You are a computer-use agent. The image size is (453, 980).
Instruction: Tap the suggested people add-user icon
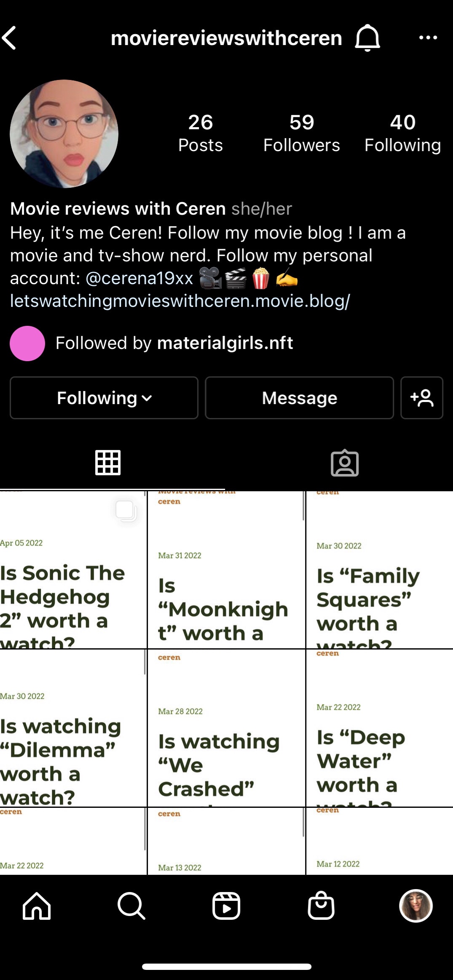pos(421,398)
